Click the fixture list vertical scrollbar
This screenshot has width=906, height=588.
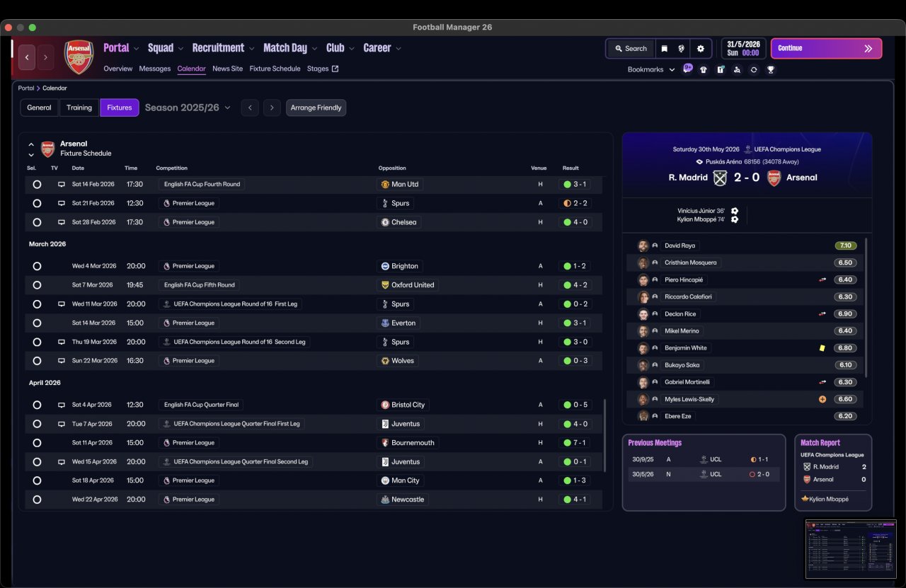tap(605, 434)
